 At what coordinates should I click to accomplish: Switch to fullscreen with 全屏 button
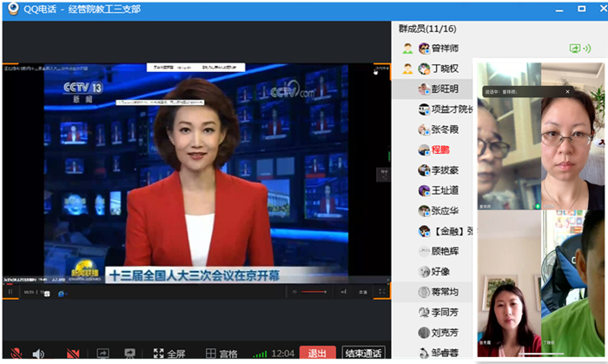tap(169, 354)
